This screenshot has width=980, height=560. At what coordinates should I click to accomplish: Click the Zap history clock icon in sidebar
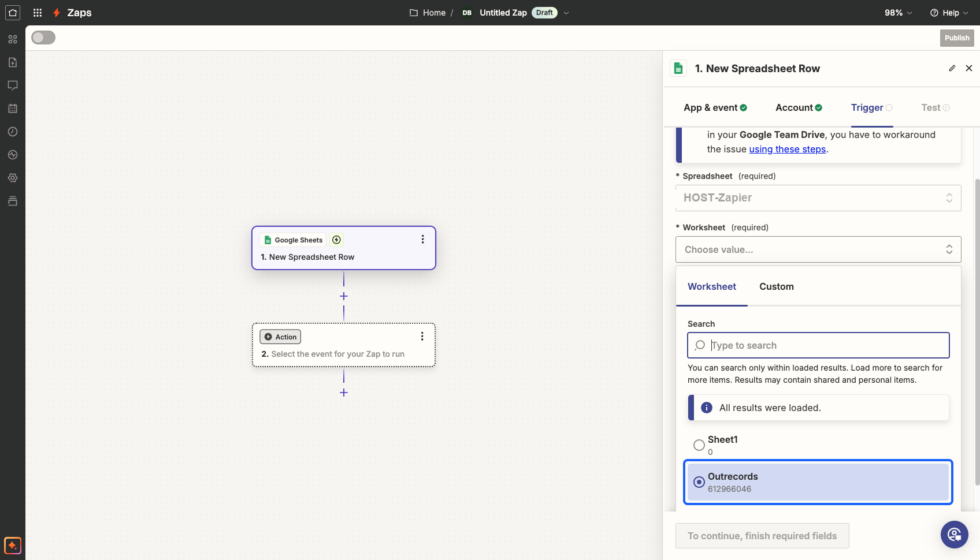click(x=13, y=132)
